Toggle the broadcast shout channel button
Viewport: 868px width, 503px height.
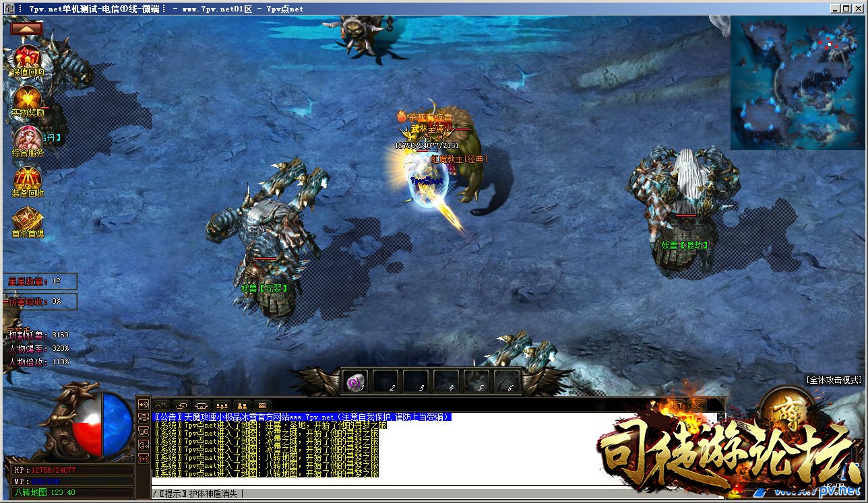[143, 459]
